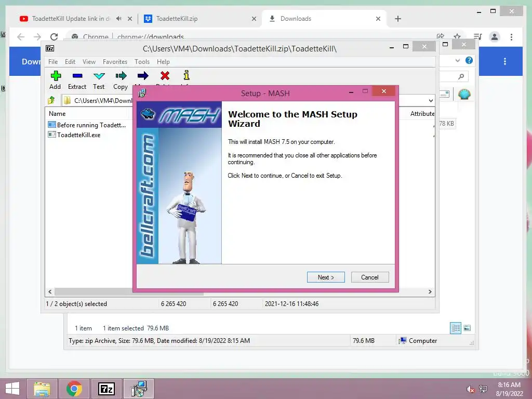Viewport: 532px width, 399px height.
Task: Open the Tools menu in 7-Zip
Action: click(142, 62)
